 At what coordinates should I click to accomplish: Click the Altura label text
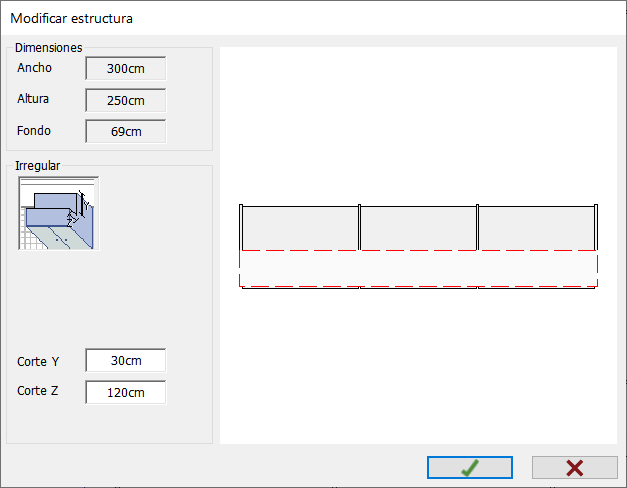33,99
